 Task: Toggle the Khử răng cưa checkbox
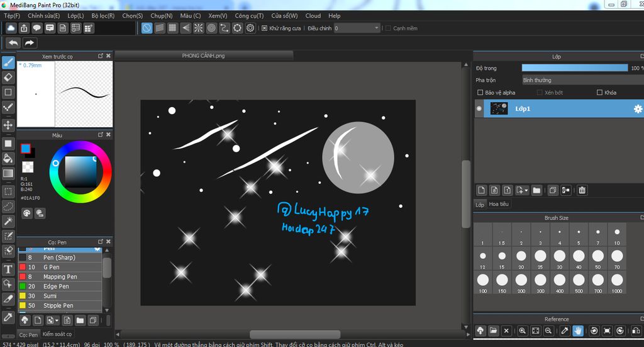pos(265,28)
